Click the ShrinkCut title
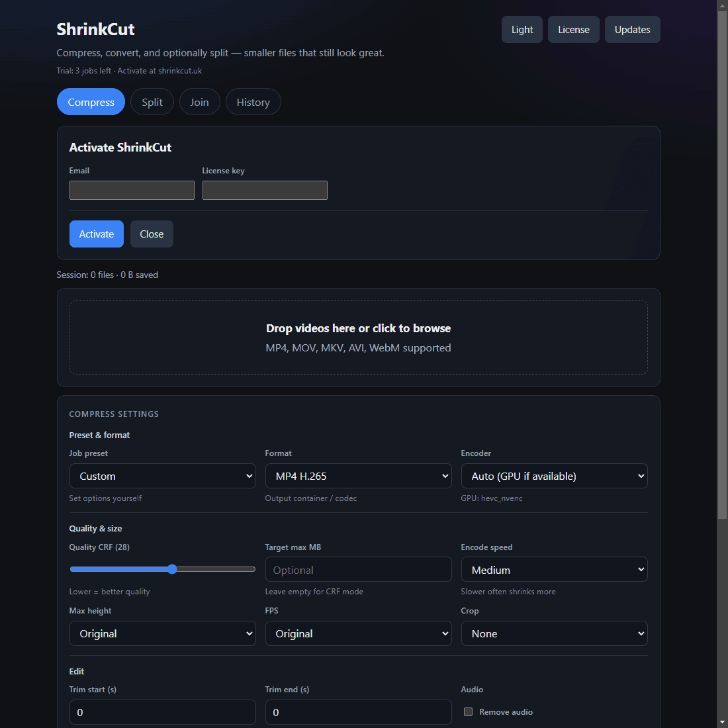 click(96, 29)
